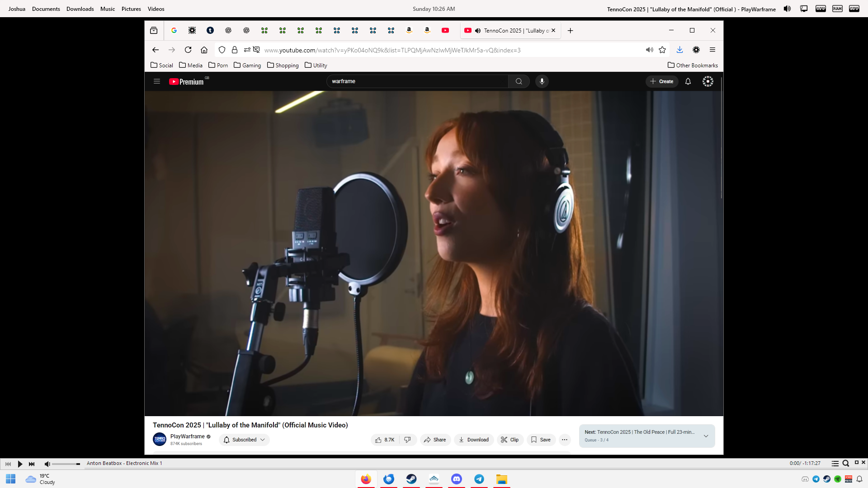This screenshot has height=488, width=868.
Task: Visit the PlayWarframe channel name link
Action: point(188,436)
